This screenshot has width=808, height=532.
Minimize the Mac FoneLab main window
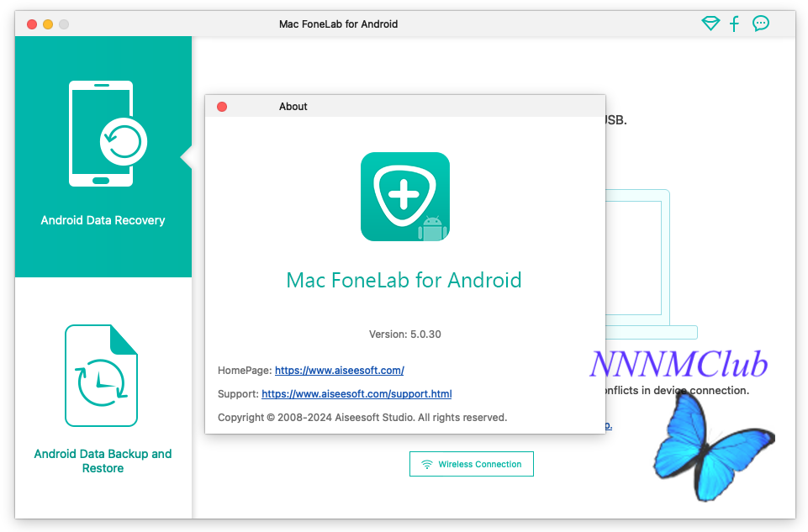(x=48, y=24)
